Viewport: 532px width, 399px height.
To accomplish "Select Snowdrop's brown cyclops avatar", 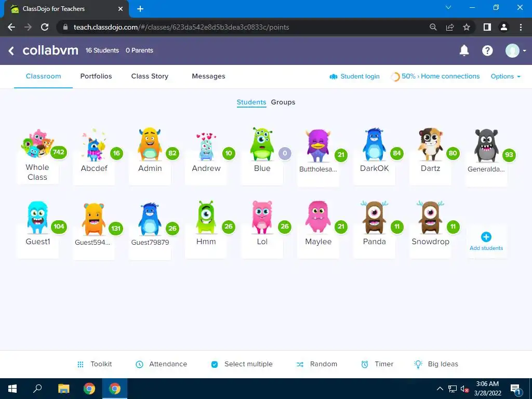I will pyautogui.click(x=430, y=218).
